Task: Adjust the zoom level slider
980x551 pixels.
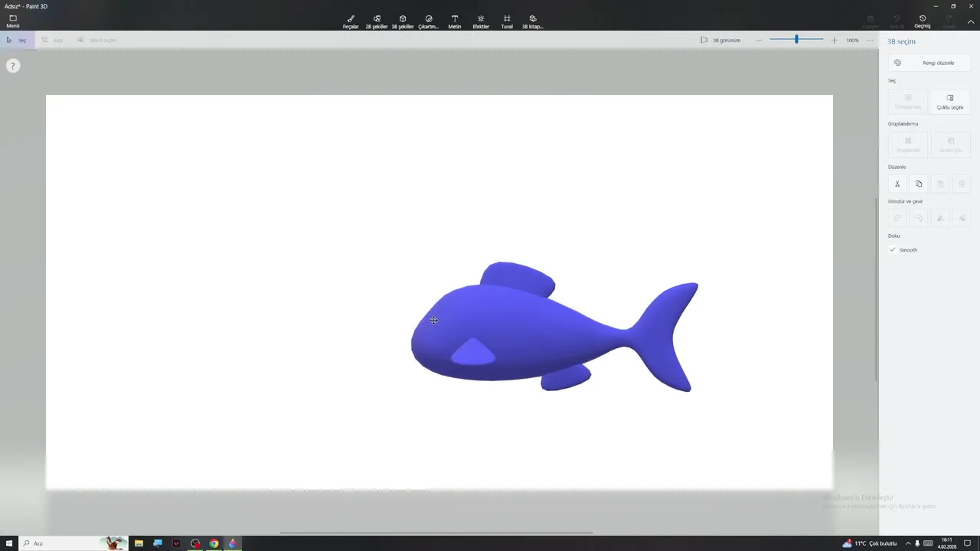Action: coord(796,40)
